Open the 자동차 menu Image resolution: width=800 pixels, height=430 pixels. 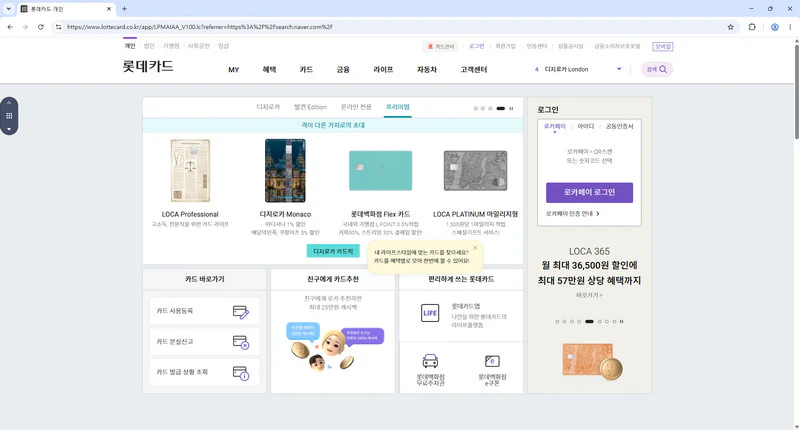click(x=427, y=69)
